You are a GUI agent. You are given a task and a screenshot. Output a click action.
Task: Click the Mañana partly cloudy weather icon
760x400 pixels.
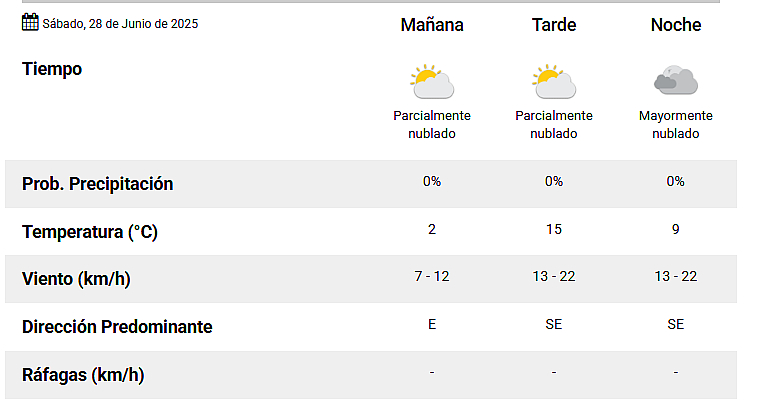432,81
